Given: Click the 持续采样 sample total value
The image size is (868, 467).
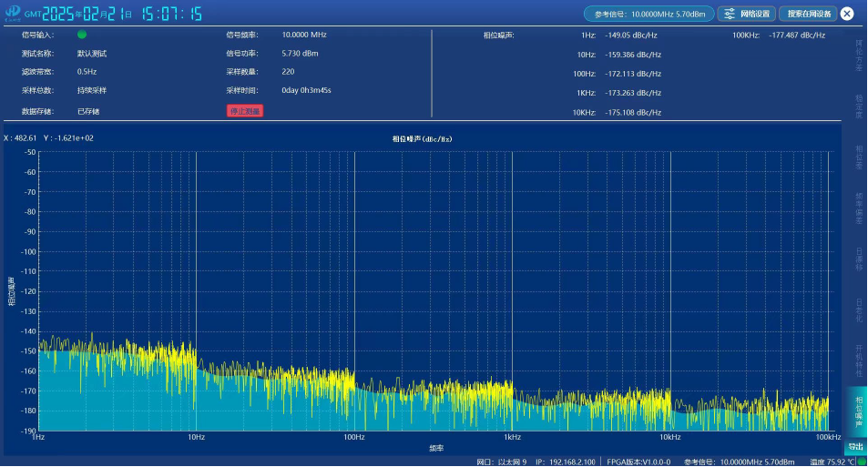Looking at the screenshot, I should click(92, 90).
